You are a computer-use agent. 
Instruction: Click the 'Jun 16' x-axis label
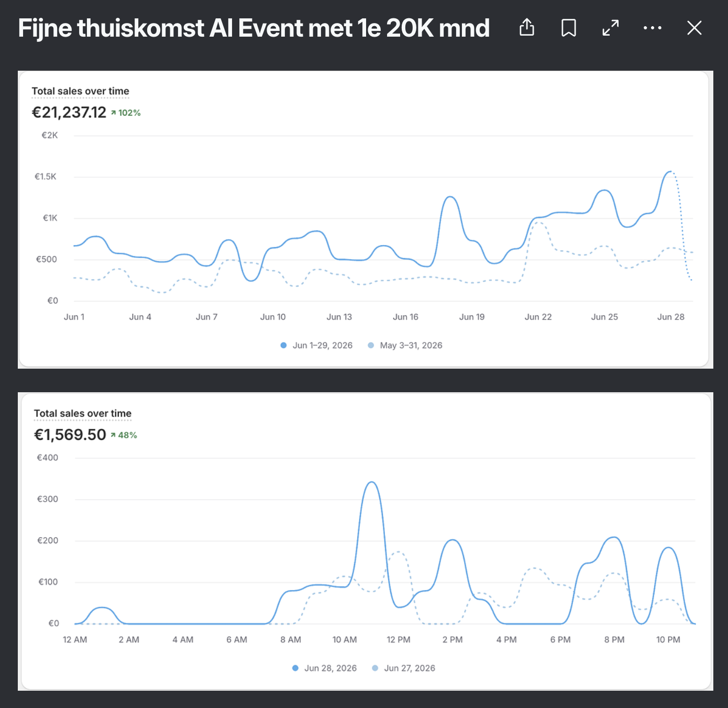click(x=406, y=317)
